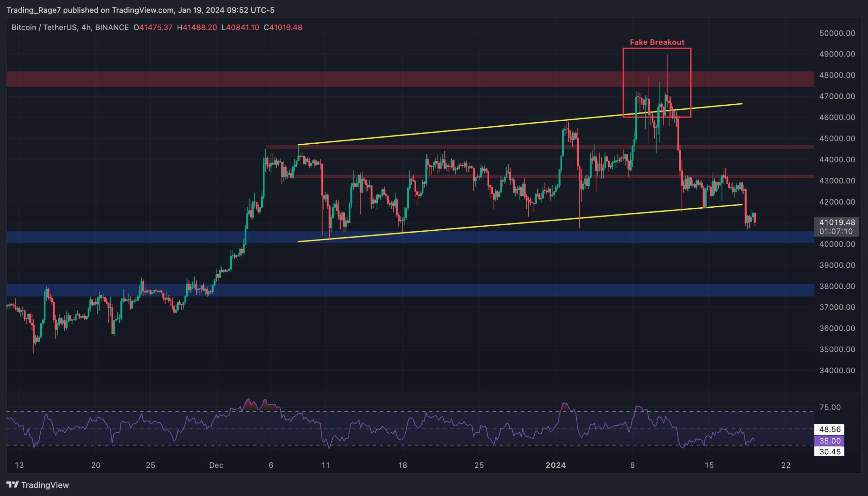Viewport: 868px width, 496px height.
Task: Select the upper yellow channel trendline
Action: [x=520, y=125]
